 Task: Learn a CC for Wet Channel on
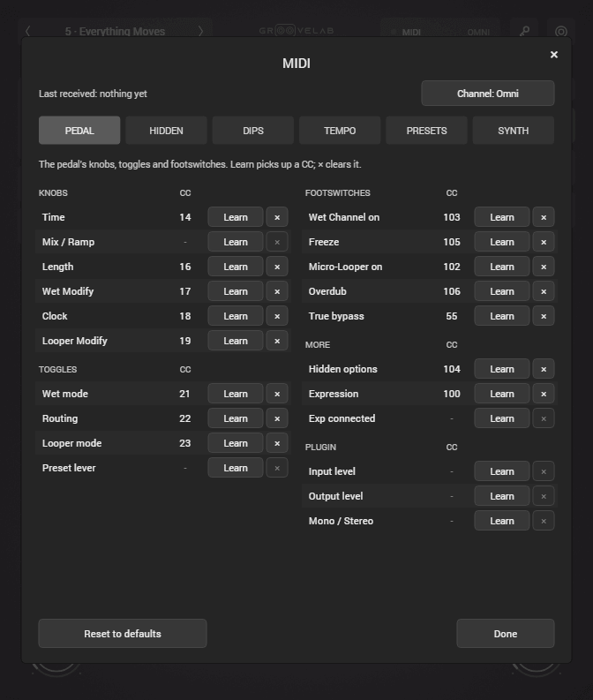coord(502,217)
